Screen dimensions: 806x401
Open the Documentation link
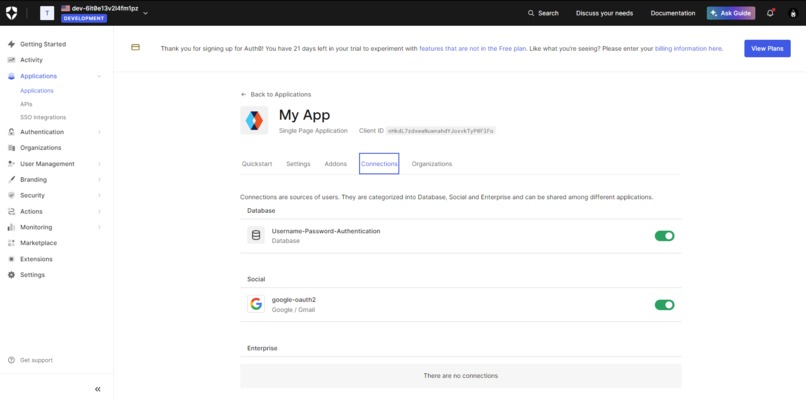[673, 13]
